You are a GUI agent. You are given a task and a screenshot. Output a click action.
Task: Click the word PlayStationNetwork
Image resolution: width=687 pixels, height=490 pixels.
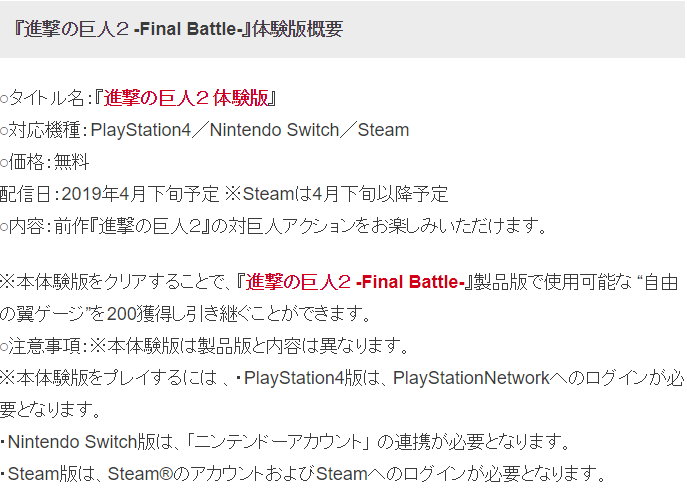click(472, 378)
